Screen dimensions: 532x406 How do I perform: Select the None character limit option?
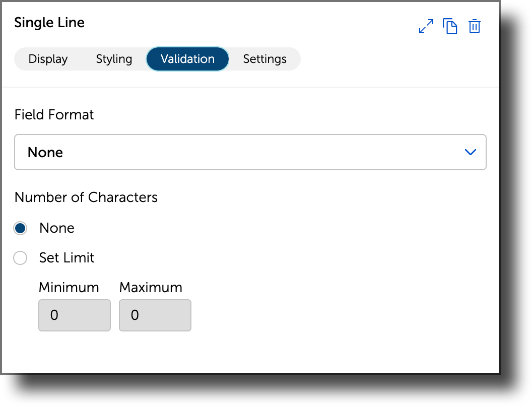(x=20, y=228)
